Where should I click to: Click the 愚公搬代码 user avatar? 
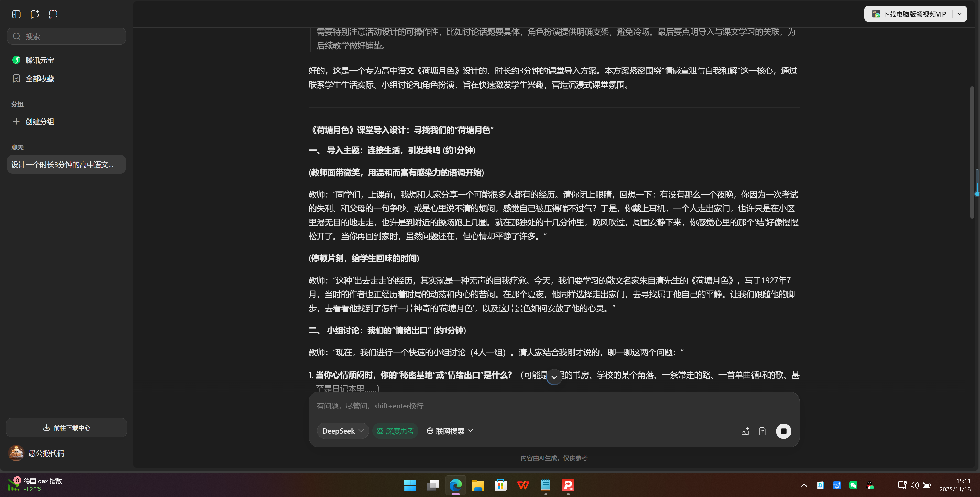(16, 453)
